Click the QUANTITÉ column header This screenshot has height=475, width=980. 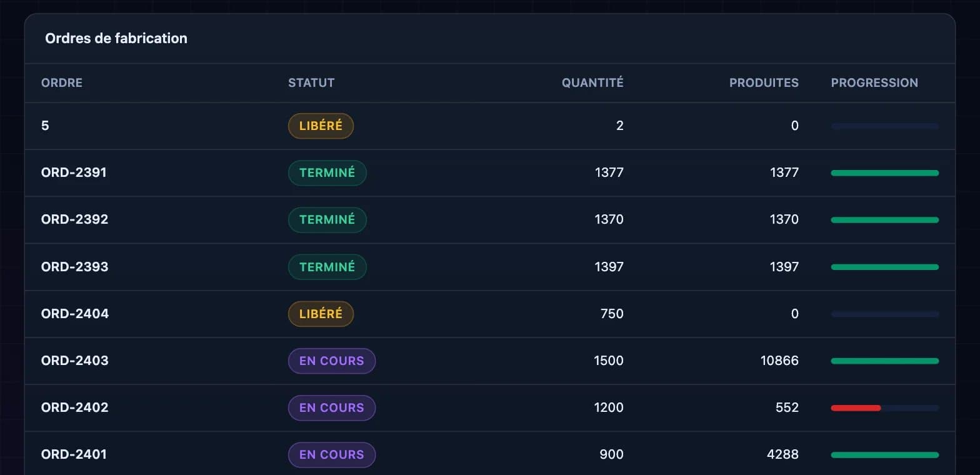(592, 82)
